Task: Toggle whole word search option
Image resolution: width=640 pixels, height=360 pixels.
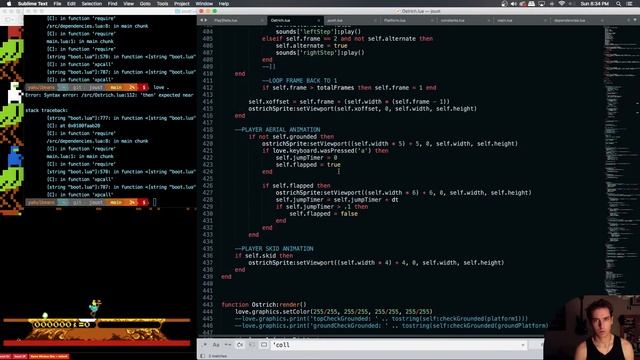Action: 228,345
